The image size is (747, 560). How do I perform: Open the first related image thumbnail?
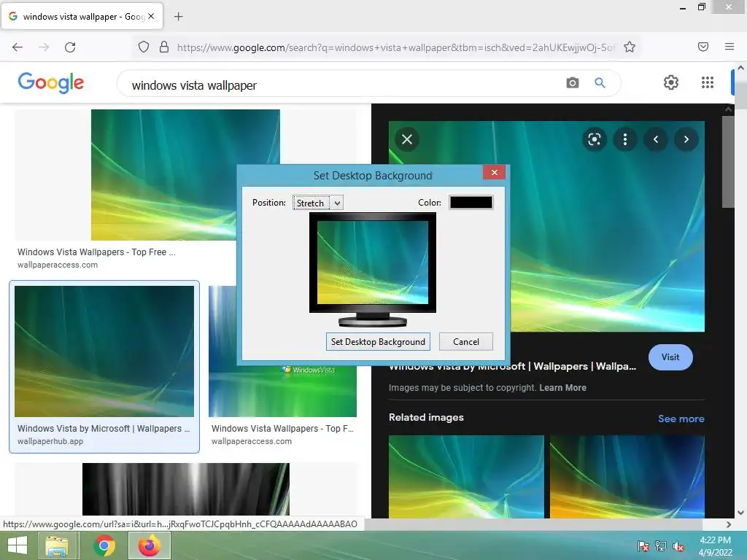point(466,476)
